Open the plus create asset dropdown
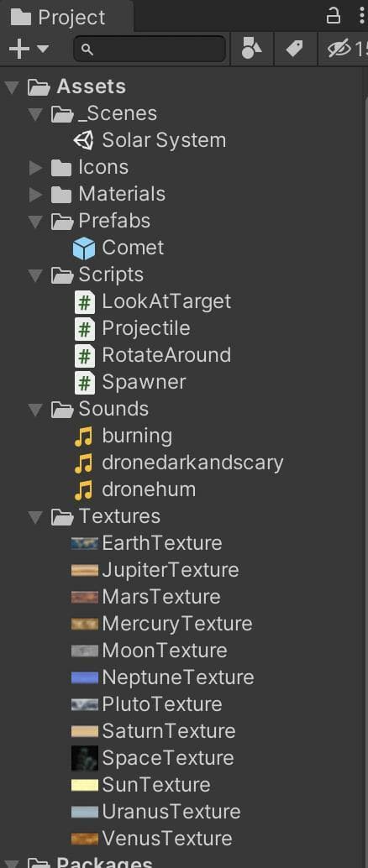368x868 pixels. [x=29, y=50]
